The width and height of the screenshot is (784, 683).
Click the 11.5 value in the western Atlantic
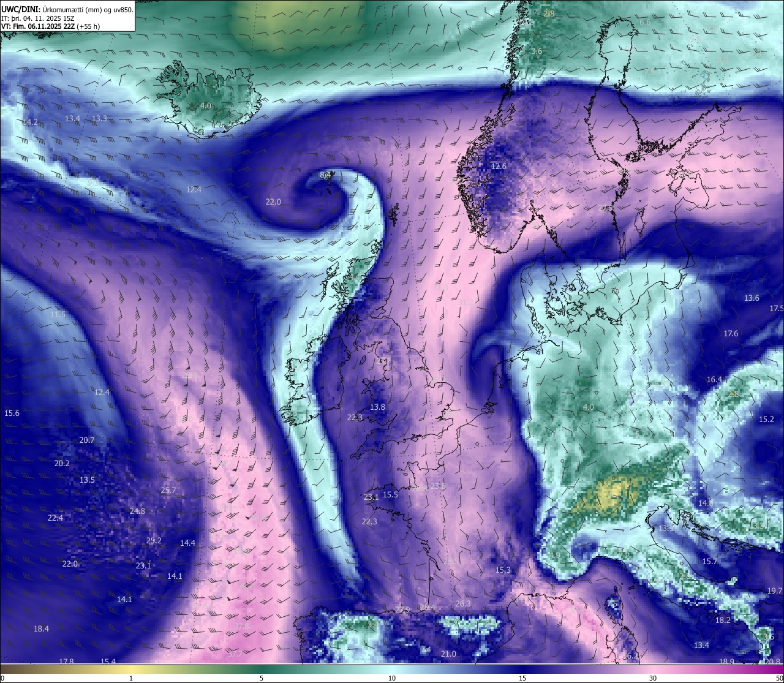click(x=58, y=315)
